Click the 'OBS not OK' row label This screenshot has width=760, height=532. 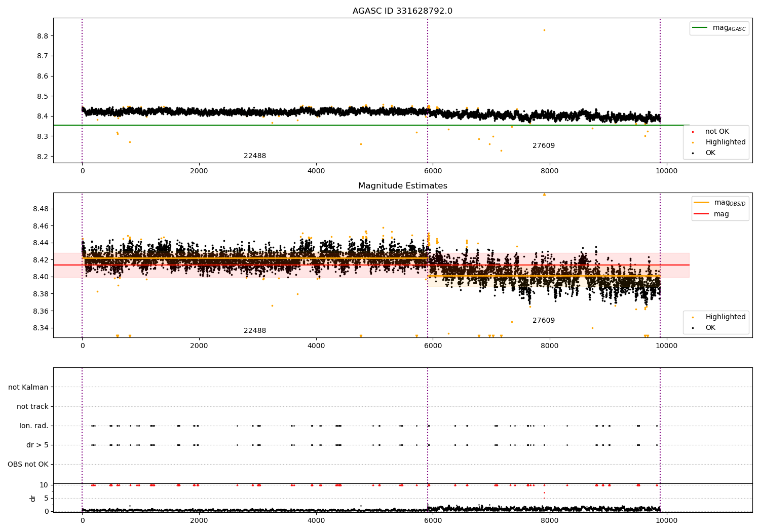(x=28, y=465)
